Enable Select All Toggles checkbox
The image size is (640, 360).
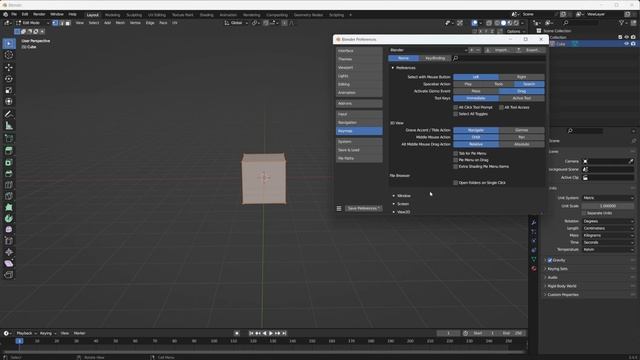point(456,114)
